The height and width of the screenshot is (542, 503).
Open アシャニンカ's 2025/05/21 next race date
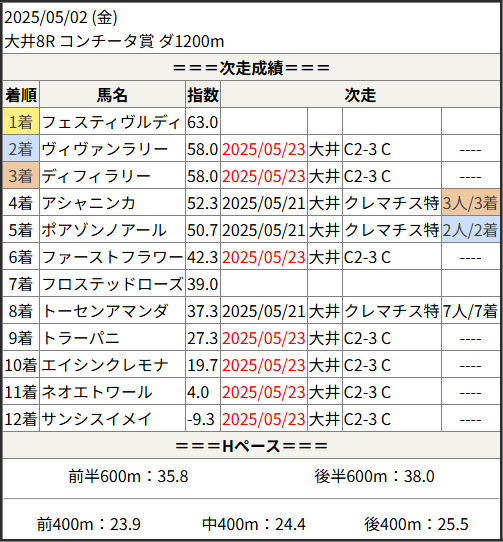[x=263, y=203]
